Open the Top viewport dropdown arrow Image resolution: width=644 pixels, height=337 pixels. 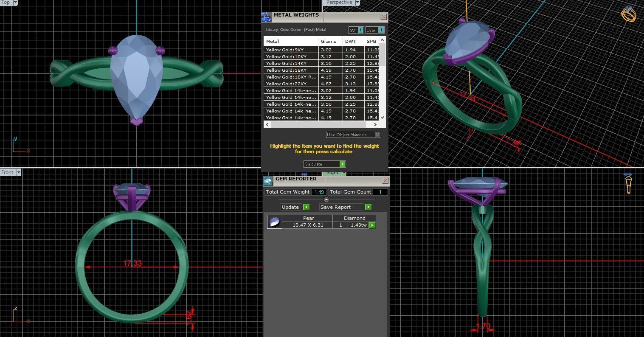pos(15,3)
